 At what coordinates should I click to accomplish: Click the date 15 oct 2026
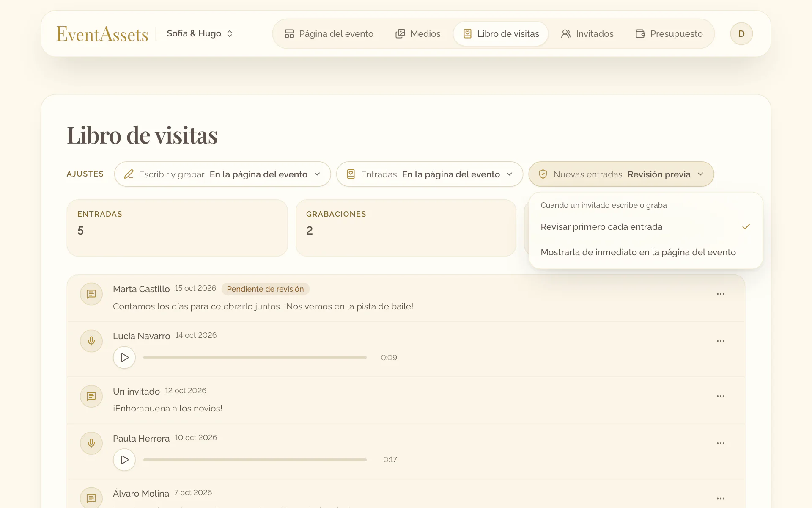pos(195,288)
